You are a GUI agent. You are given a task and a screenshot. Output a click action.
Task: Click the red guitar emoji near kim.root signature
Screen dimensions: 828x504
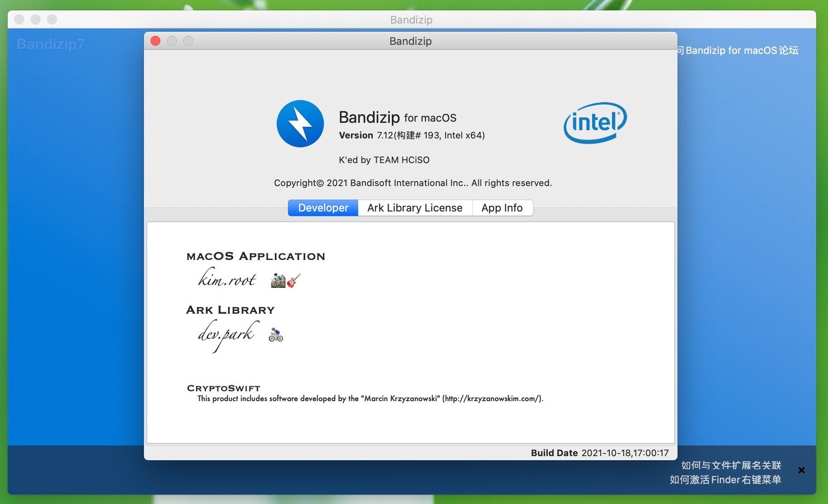tap(292, 280)
